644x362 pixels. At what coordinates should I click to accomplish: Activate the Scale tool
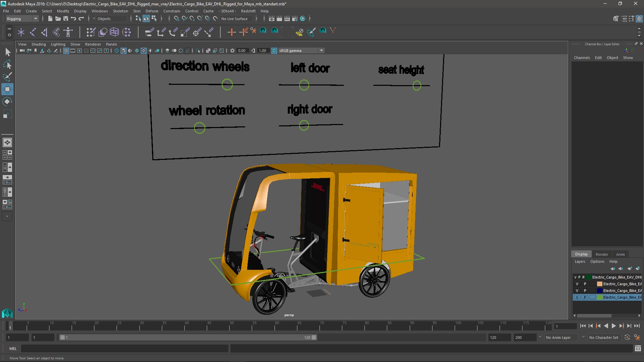tap(7, 114)
